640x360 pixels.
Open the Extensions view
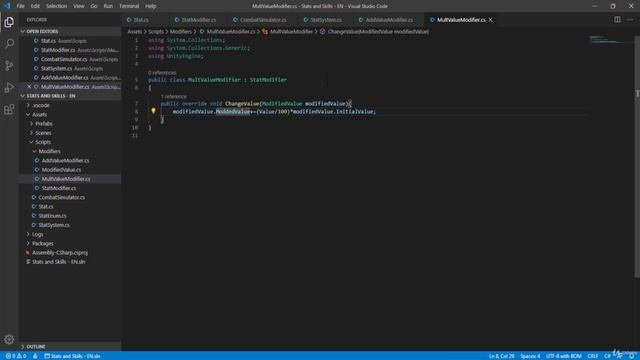pyautogui.click(x=9, y=109)
